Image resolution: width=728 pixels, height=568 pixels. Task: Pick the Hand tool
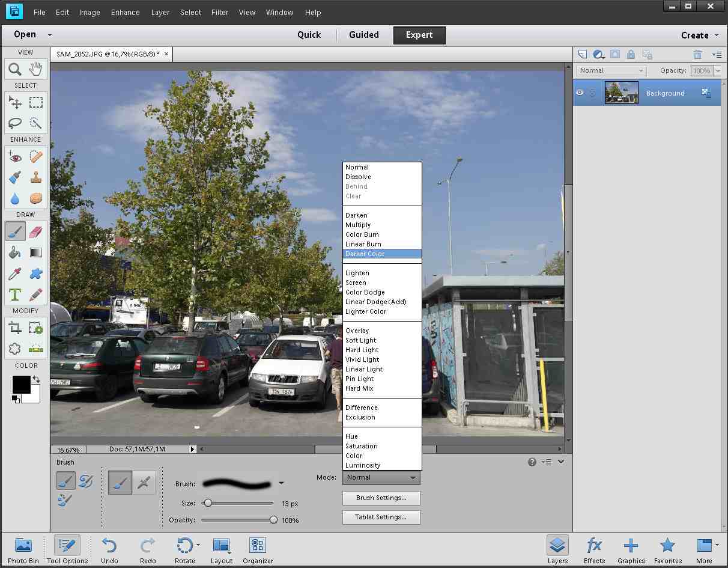(x=36, y=69)
